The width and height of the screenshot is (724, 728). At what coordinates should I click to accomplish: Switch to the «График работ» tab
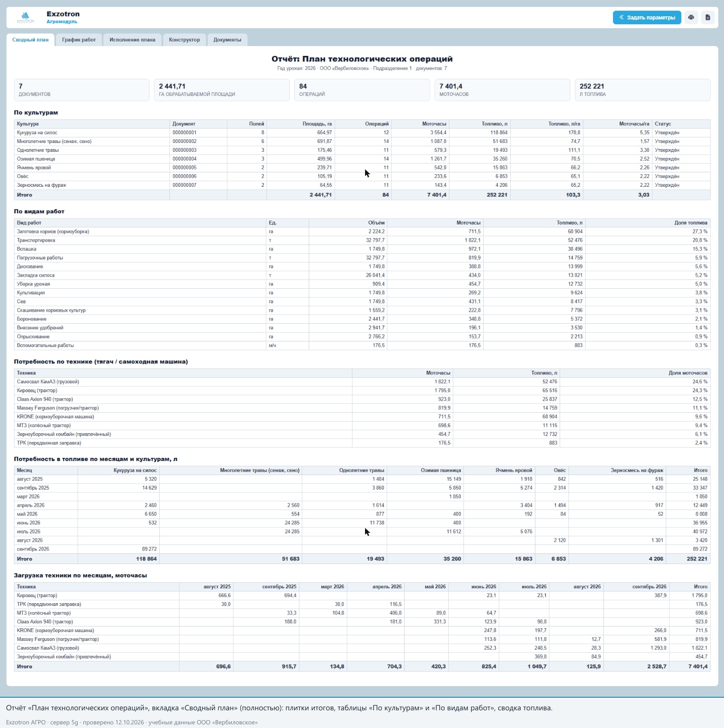pos(79,40)
